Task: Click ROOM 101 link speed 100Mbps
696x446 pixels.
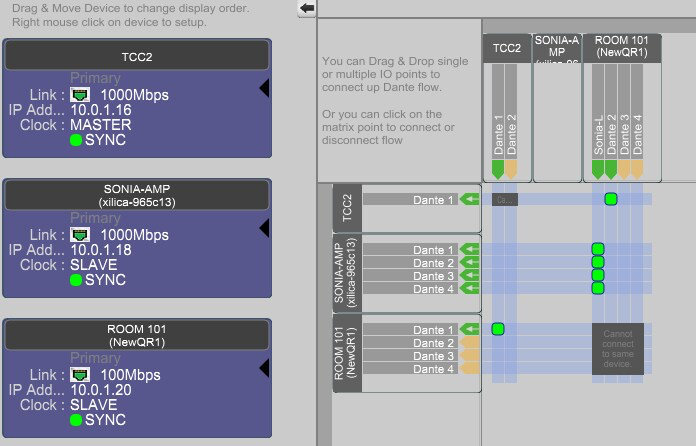Action: click(130, 375)
